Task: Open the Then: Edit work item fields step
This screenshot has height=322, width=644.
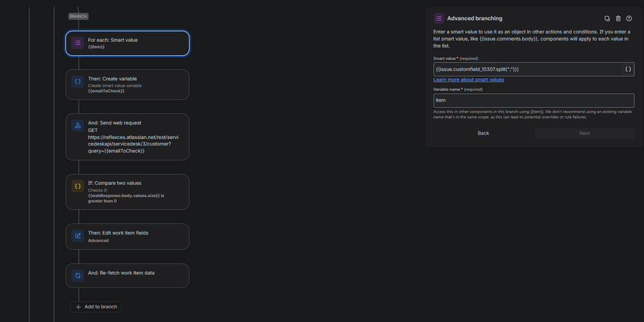Action: click(128, 237)
